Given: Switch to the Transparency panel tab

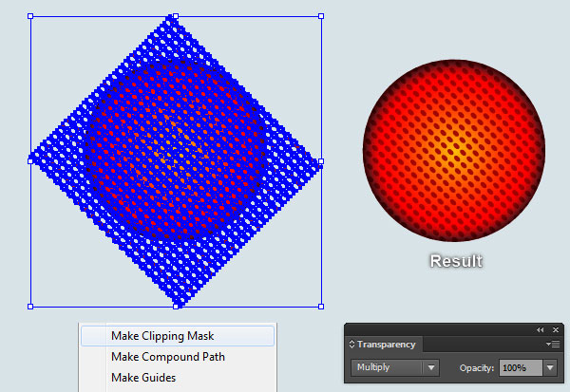Looking at the screenshot, I should 386,345.
